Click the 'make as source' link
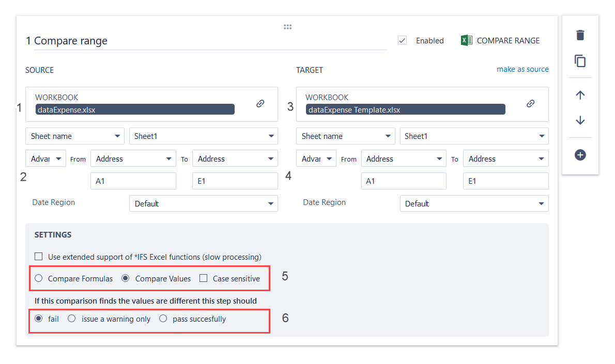 (522, 69)
